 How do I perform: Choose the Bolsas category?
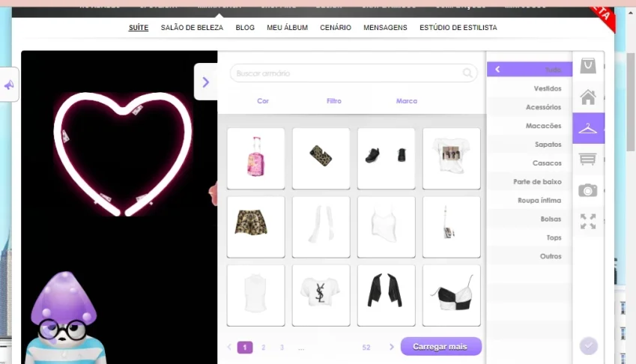pos(530,219)
